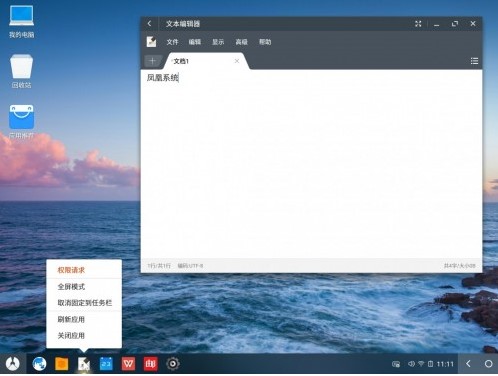Add a new document tab with plus

pos(153,61)
